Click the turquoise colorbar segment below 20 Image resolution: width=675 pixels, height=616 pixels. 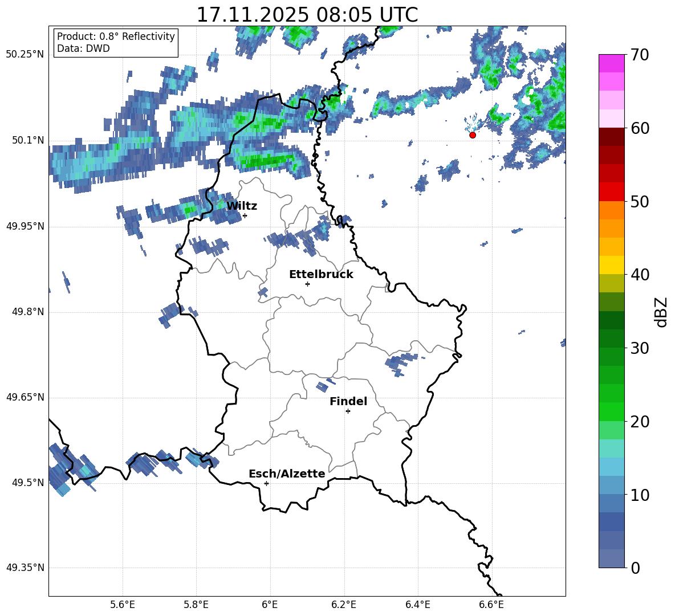[x=611, y=448]
